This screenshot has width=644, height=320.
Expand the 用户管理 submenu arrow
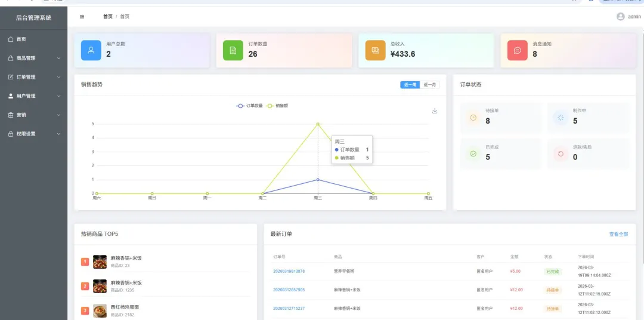tap(58, 96)
